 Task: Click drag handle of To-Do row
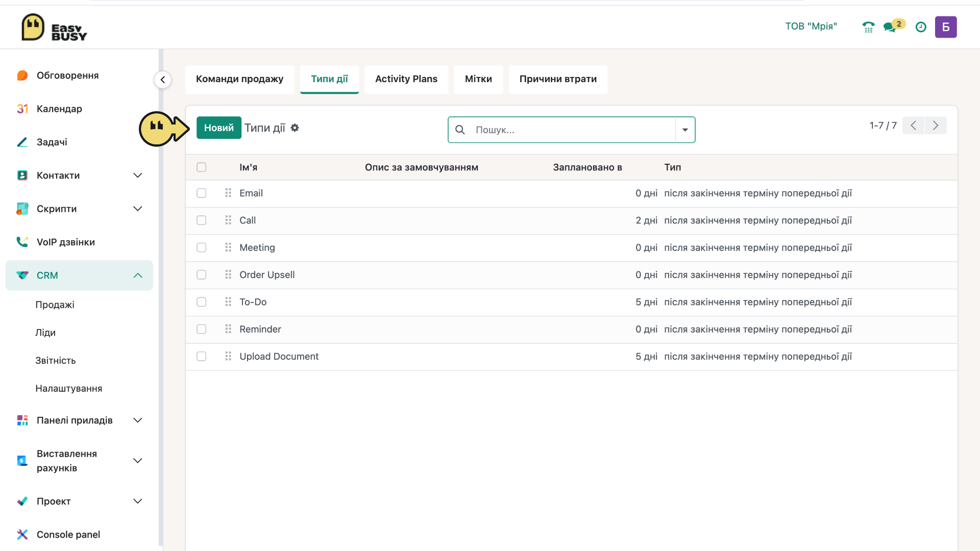[228, 302]
